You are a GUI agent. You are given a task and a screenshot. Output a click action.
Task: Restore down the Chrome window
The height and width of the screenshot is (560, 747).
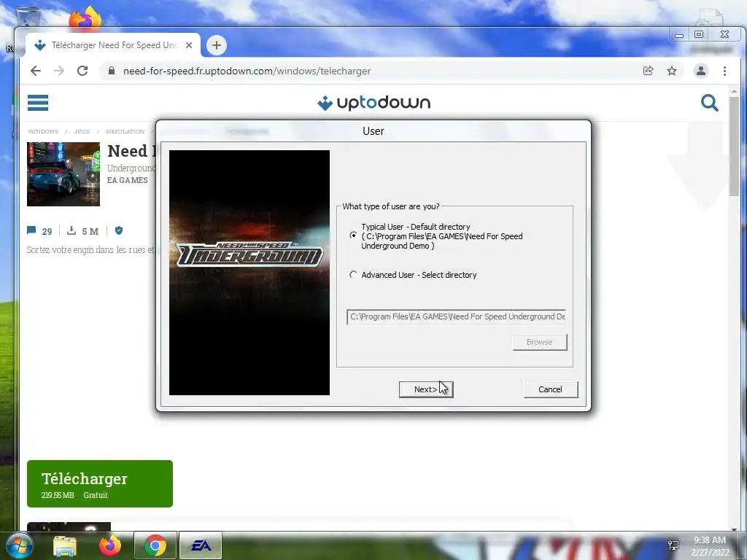[x=699, y=35]
